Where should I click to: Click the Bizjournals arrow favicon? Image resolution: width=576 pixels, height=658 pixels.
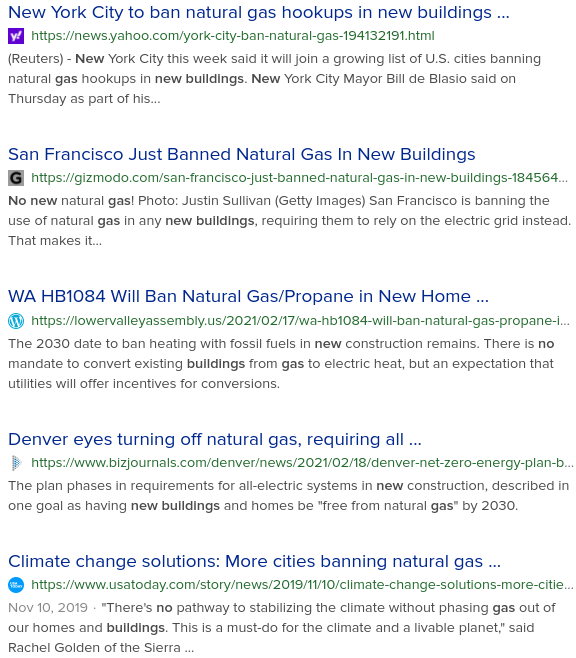click(16, 463)
